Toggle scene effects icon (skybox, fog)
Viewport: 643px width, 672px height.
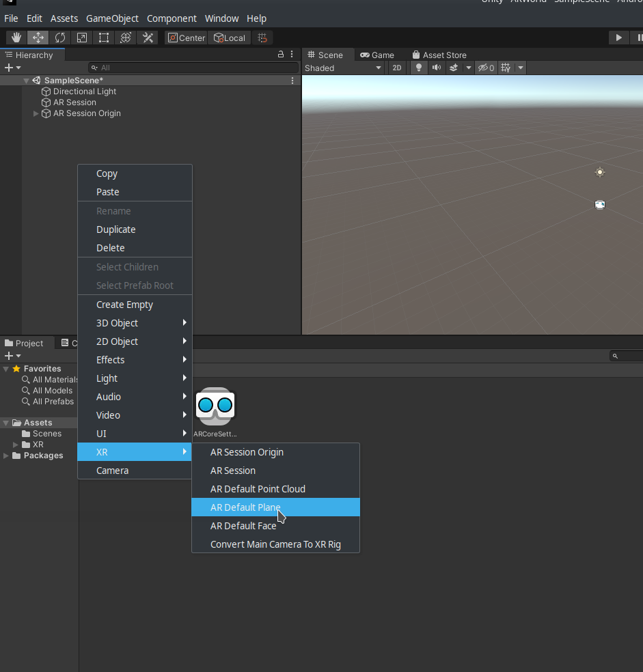(x=454, y=68)
